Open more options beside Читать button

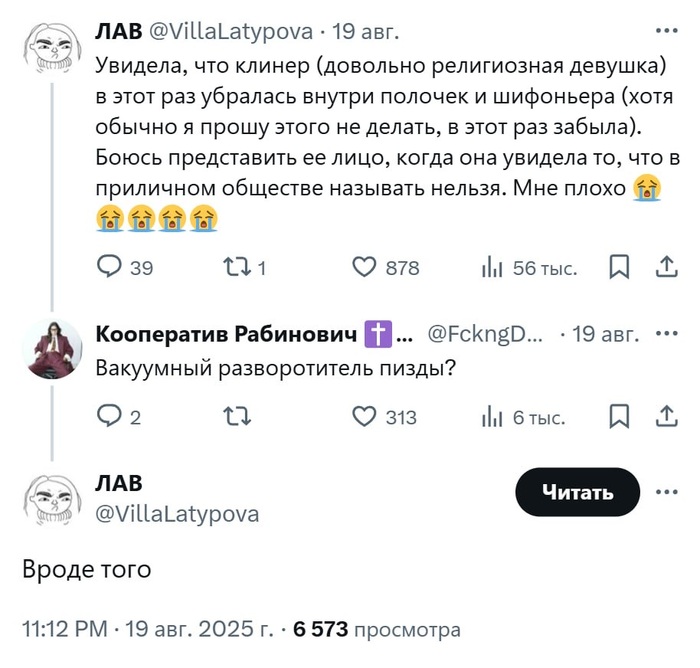pos(667,492)
